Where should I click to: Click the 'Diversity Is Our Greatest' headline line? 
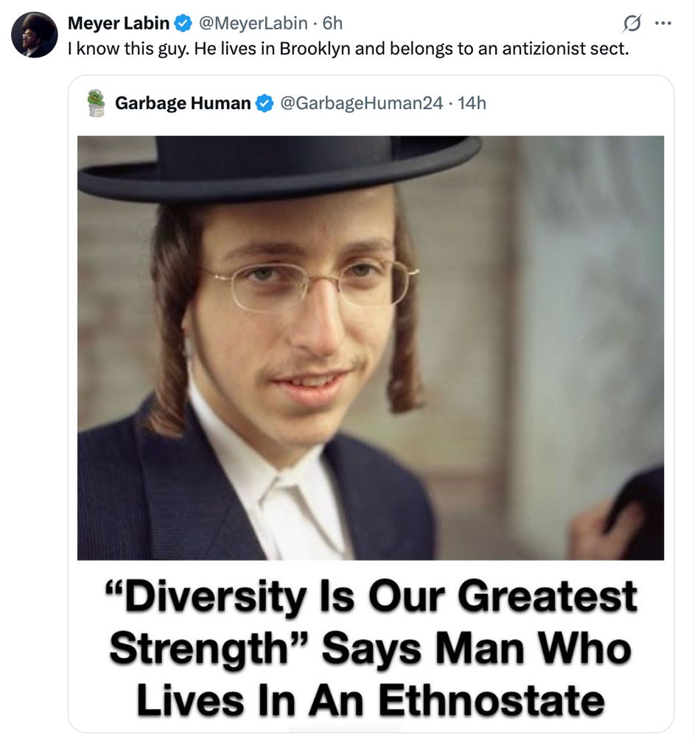[x=371, y=597]
